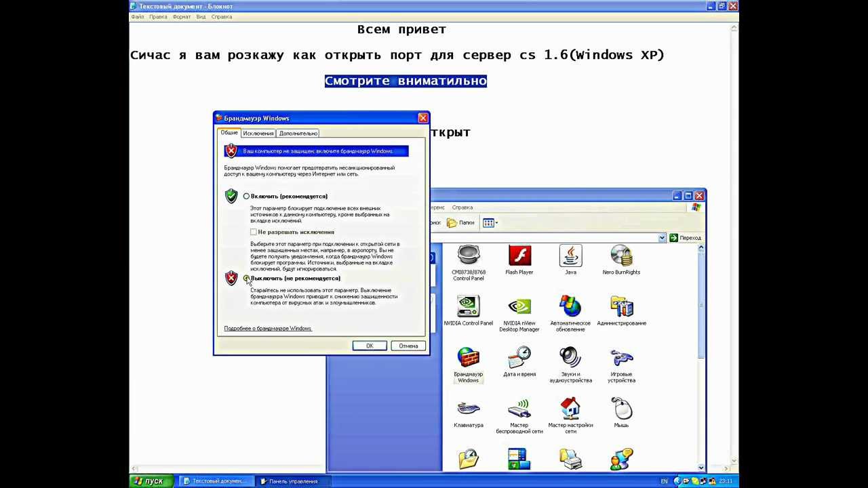
Task: Open the Администрирование folder icon
Action: coord(621,311)
